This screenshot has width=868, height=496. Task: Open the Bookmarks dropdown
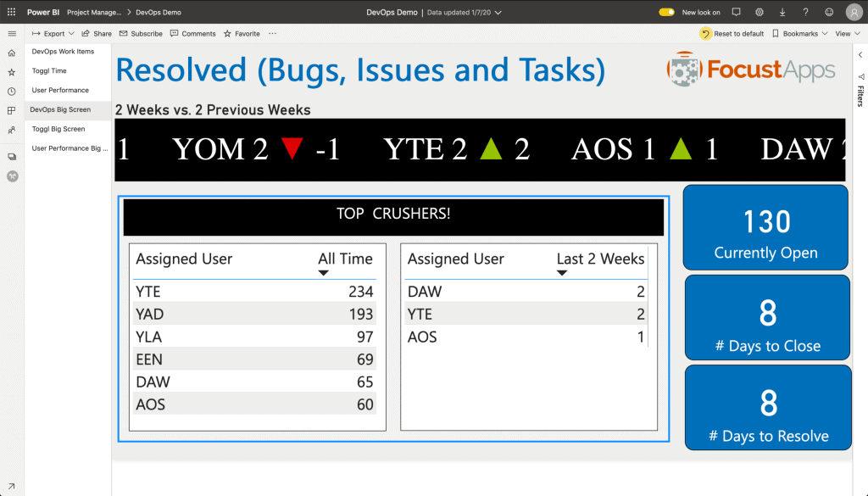[799, 34]
